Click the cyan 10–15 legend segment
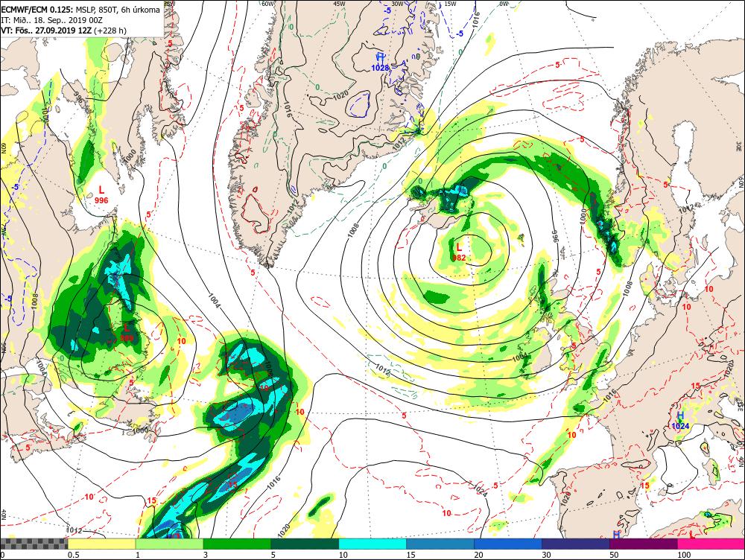Image resolution: width=745 pixels, height=560 pixels. pos(372,544)
